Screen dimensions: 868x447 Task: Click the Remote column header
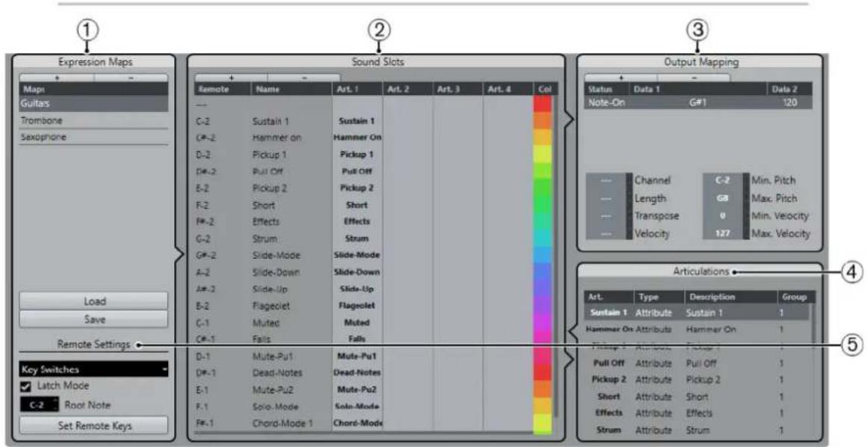tap(223, 89)
